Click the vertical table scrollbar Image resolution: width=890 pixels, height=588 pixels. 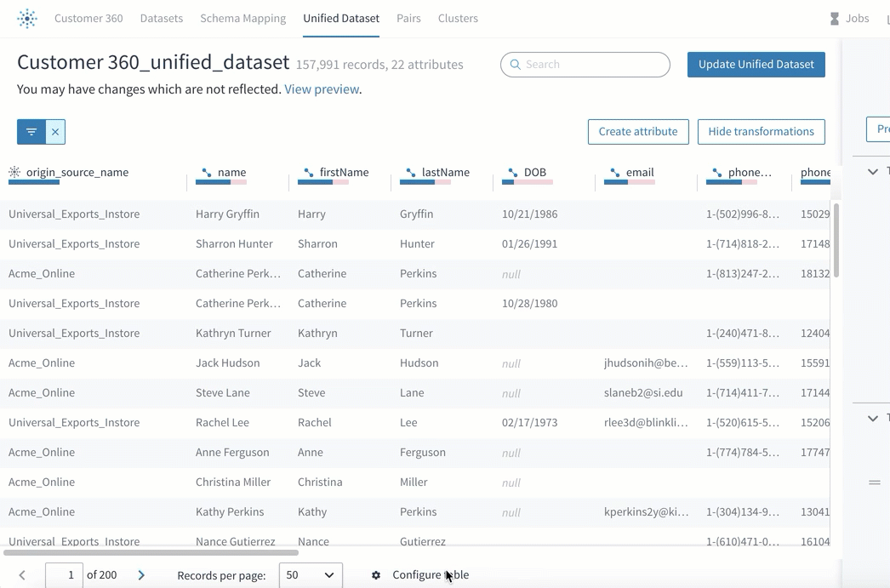pos(836,240)
